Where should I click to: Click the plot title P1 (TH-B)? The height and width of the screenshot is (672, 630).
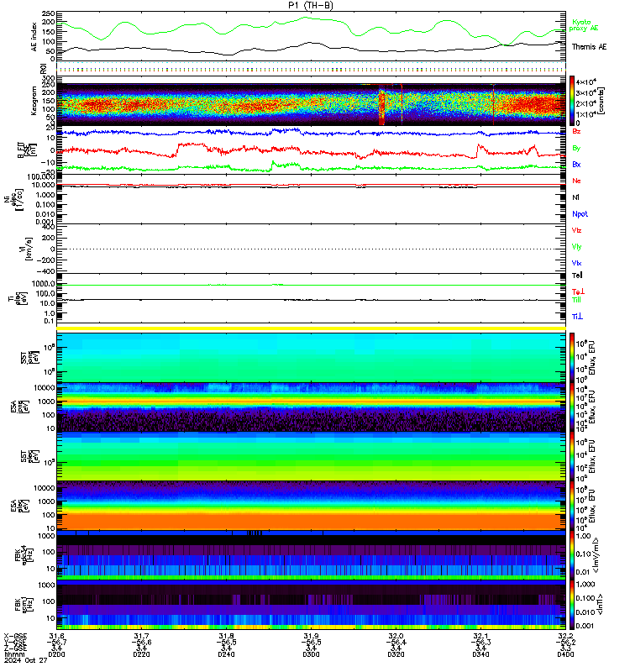311,5
